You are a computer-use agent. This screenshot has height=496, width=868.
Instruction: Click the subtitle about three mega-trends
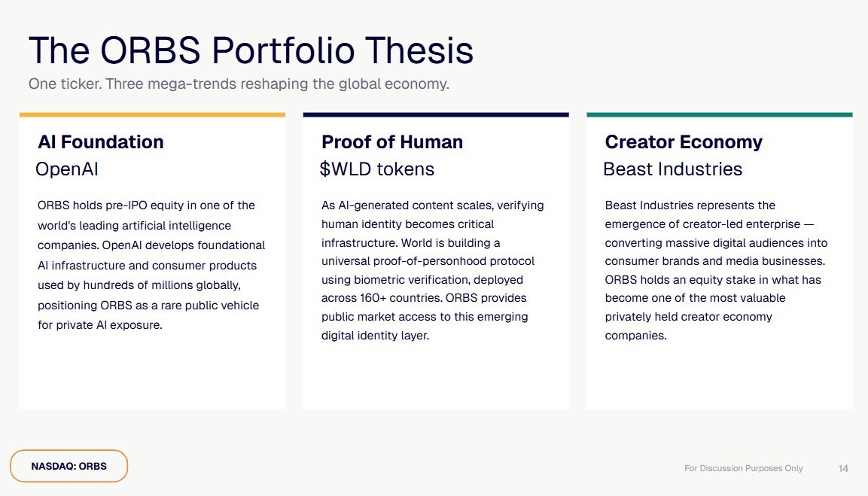[x=239, y=84]
